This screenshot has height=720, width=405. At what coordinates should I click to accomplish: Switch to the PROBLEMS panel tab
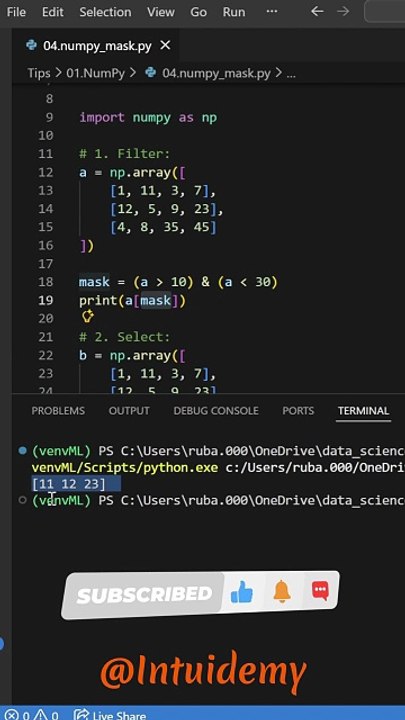58,411
